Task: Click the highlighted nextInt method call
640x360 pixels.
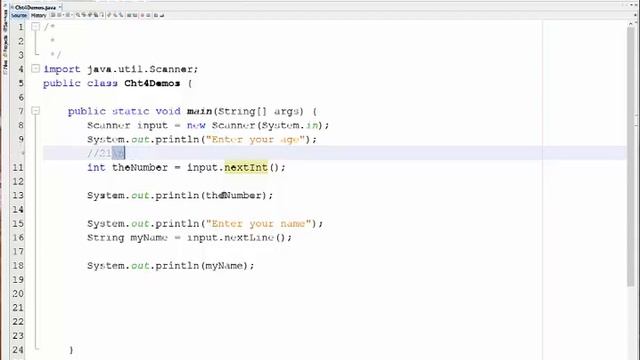Action: pyautogui.click(x=246, y=167)
